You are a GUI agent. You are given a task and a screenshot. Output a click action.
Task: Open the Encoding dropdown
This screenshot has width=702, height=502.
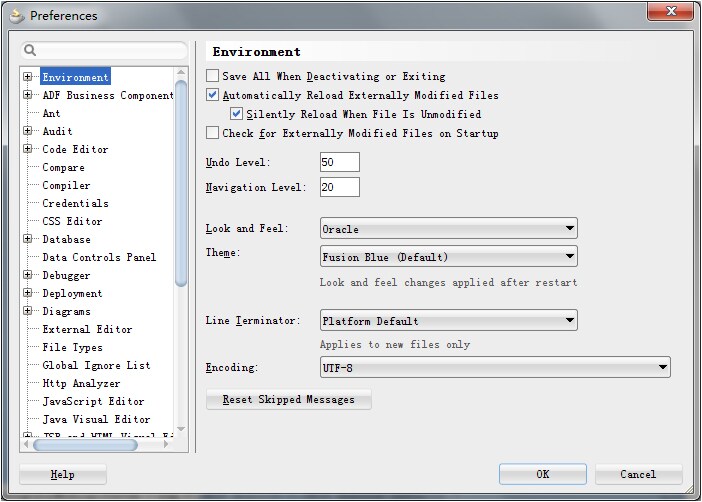(x=494, y=368)
